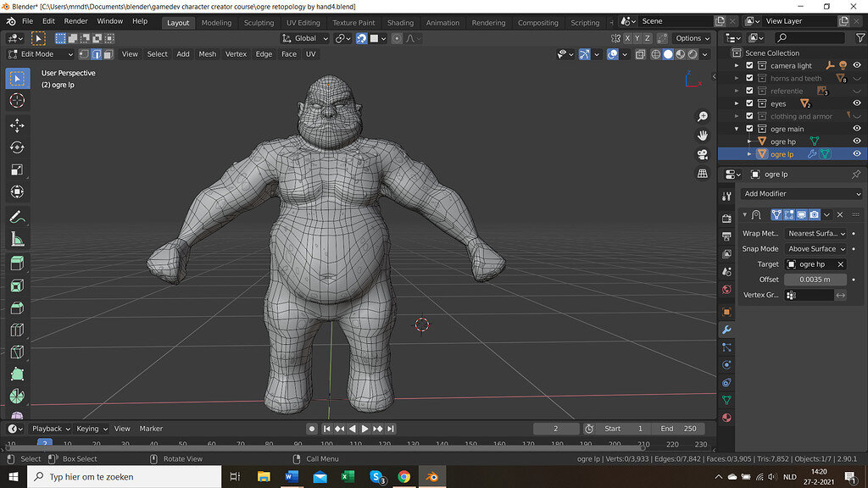Toggle X axis mirror button
Screen dimensions: 868x488
627,38
